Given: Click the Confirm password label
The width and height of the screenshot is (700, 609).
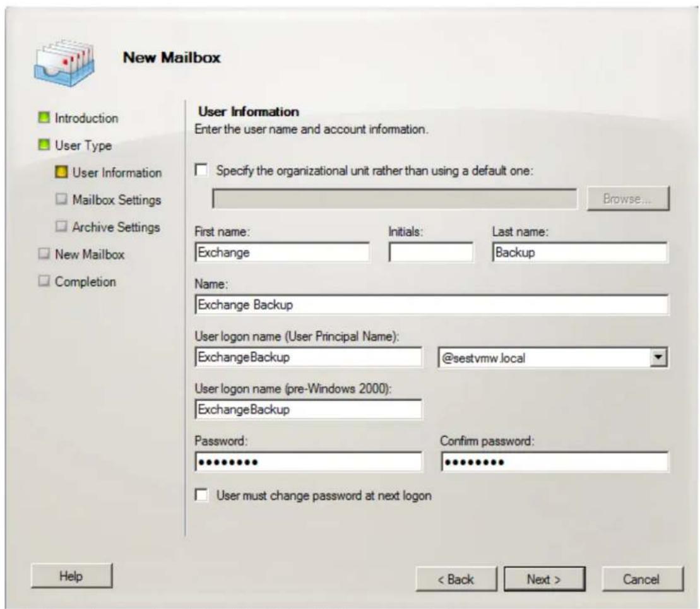Looking at the screenshot, I should tap(487, 441).
